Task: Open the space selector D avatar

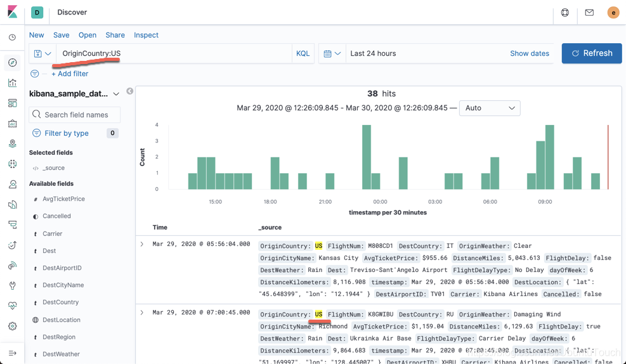Action: point(37,13)
